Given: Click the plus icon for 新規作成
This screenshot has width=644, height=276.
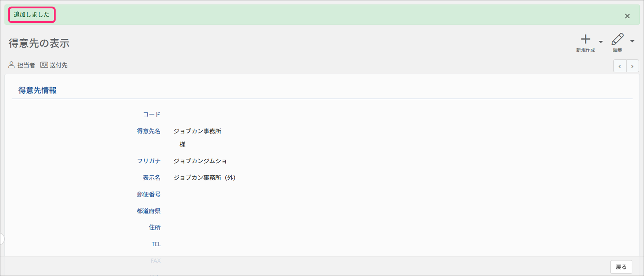Looking at the screenshot, I should click(585, 39).
